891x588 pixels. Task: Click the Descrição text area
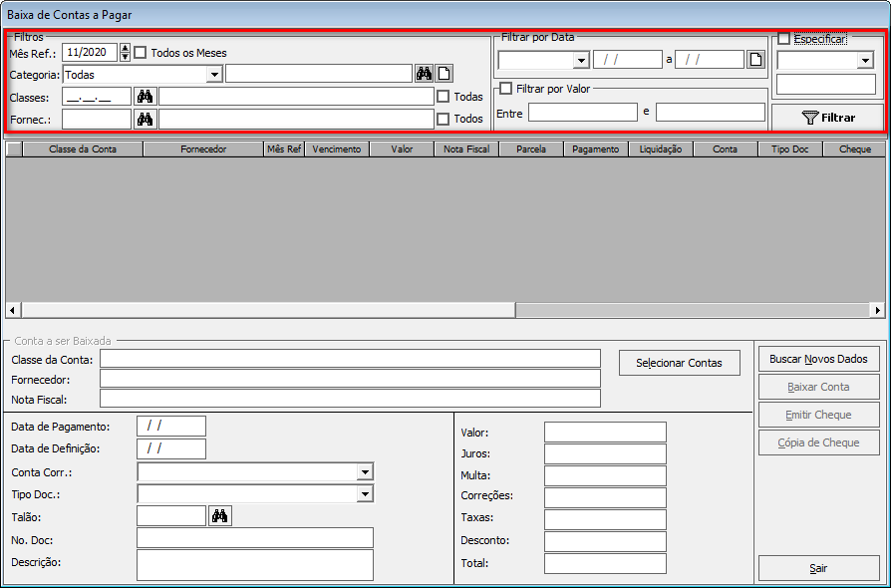pos(255,565)
